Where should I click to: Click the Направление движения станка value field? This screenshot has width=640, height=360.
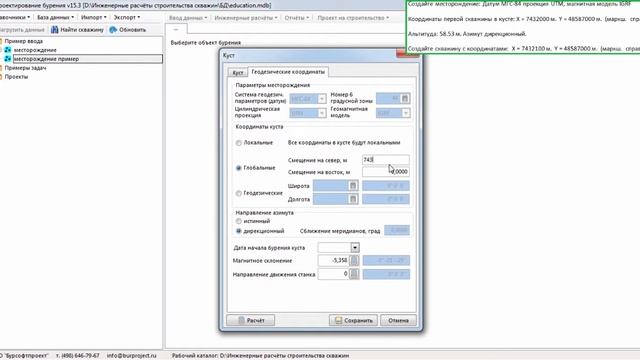[333, 274]
